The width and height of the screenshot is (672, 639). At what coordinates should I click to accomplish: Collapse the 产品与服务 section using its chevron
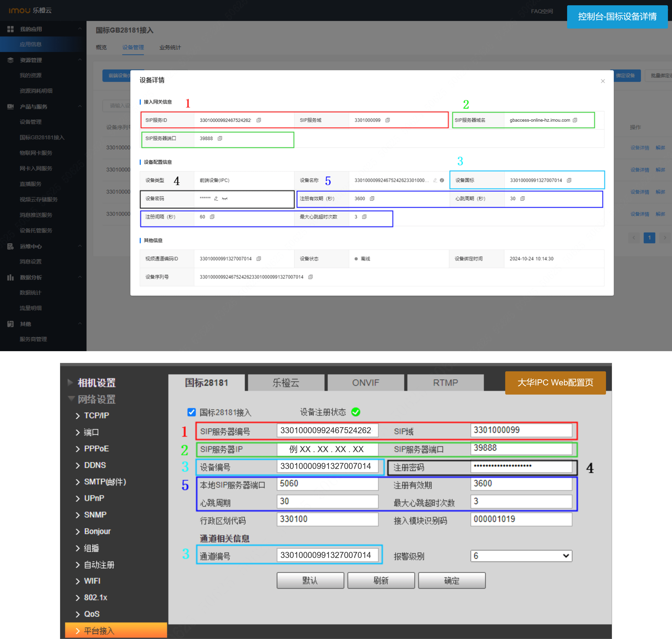(x=80, y=106)
